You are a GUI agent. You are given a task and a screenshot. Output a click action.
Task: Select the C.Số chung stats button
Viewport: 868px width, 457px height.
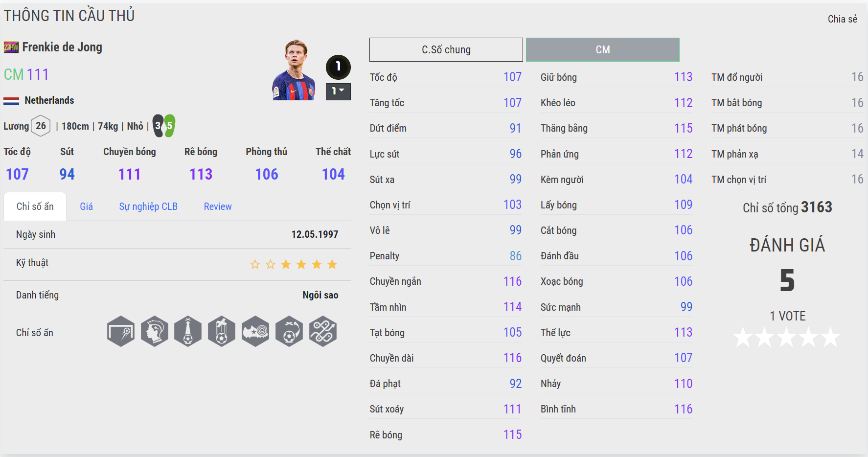click(446, 49)
